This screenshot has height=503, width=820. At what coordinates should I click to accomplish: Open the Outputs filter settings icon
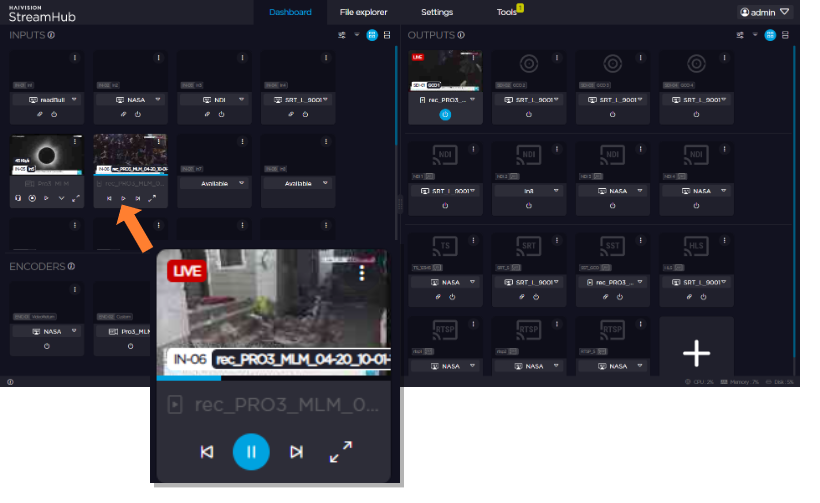click(x=741, y=35)
